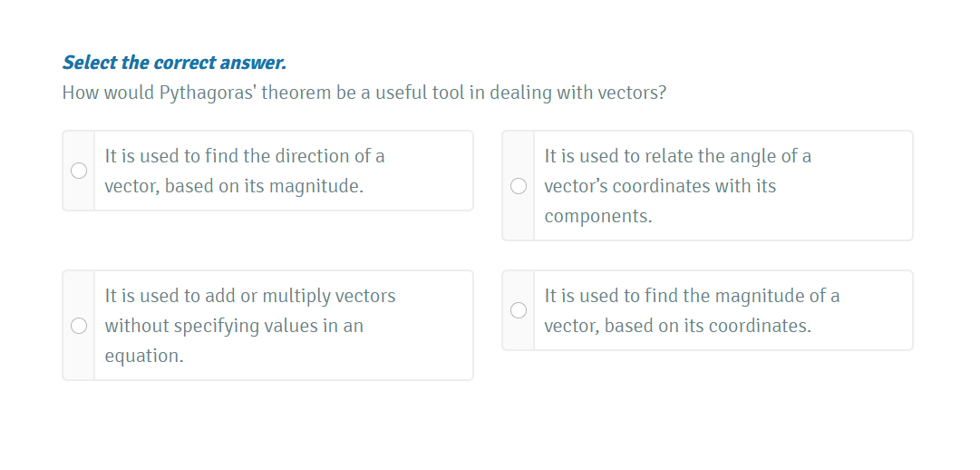Image resolution: width=980 pixels, height=470 pixels.
Task: Click the 'Select the correct answer.' heading
Action: click(174, 63)
